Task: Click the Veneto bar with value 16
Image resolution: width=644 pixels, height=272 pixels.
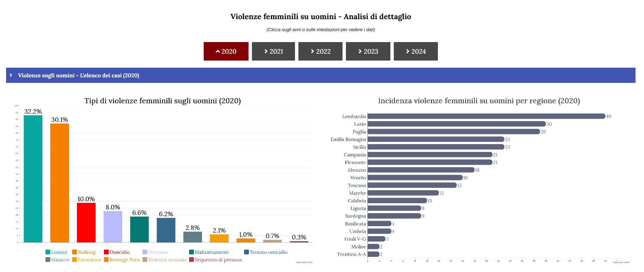Action: (415, 178)
